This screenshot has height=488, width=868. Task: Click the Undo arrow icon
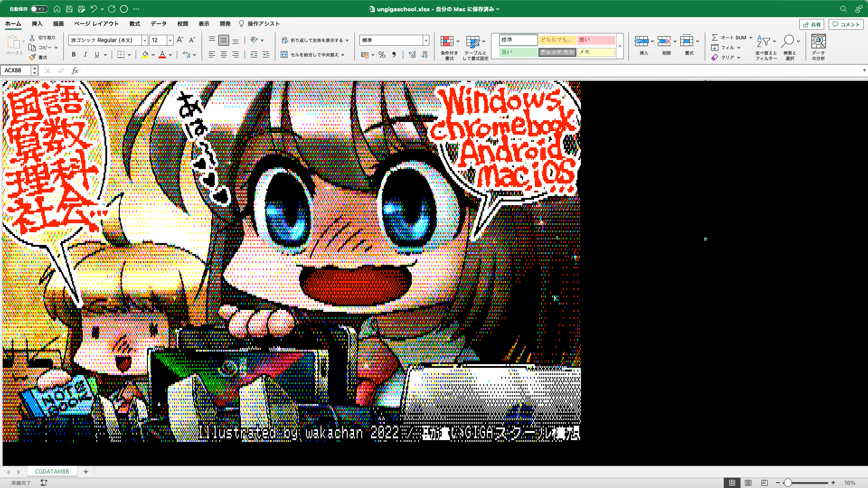click(94, 9)
